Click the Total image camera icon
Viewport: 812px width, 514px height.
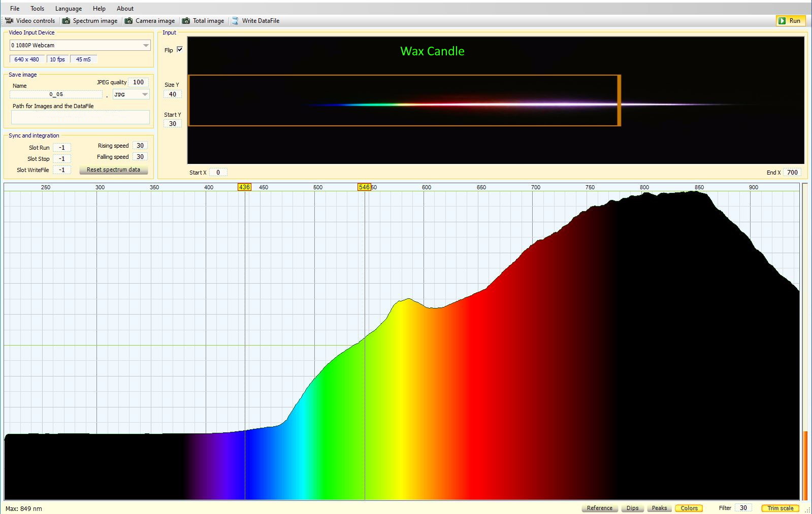tap(186, 21)
